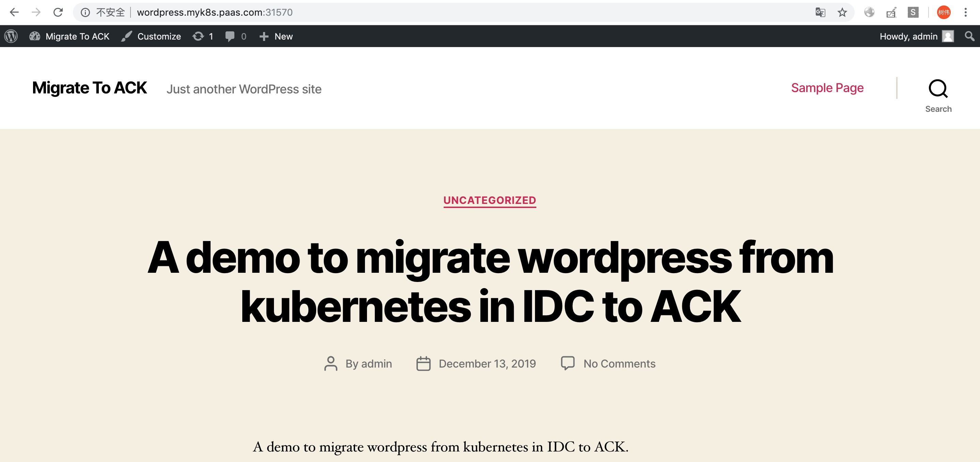Bookmark this page with star icon
Image resolution: width=980 pixels, height=462 pixels.
[842, 13]
